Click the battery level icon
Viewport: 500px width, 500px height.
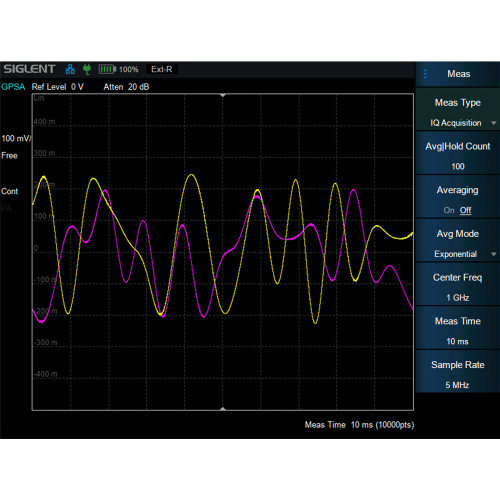107,69
